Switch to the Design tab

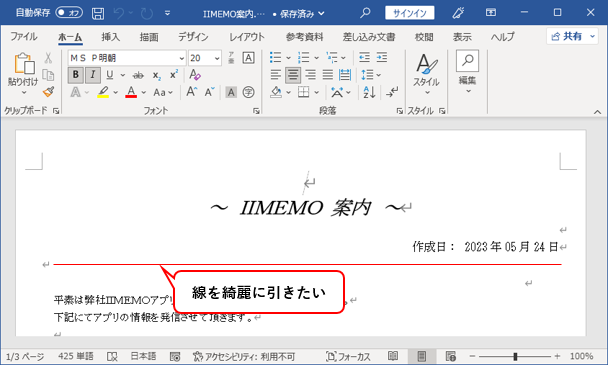[x=193, y=37]
